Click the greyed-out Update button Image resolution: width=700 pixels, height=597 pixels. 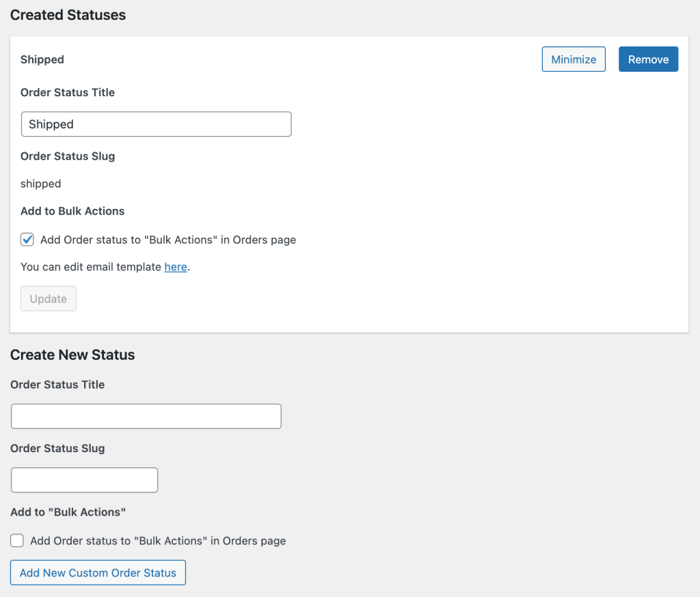49,299
